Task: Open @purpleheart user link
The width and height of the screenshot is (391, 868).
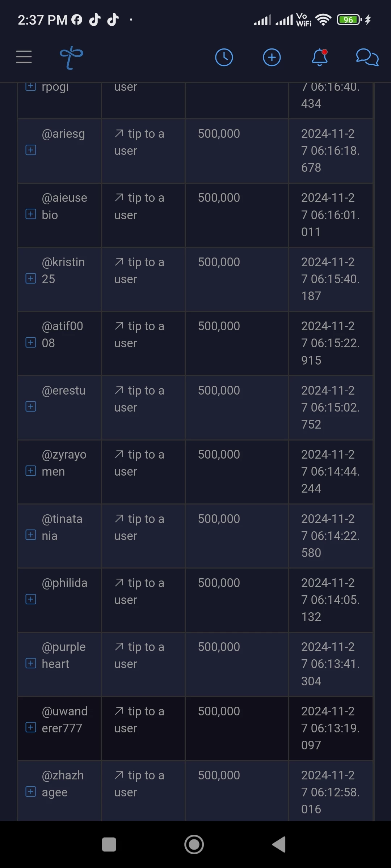Action: tap(63, 655)
